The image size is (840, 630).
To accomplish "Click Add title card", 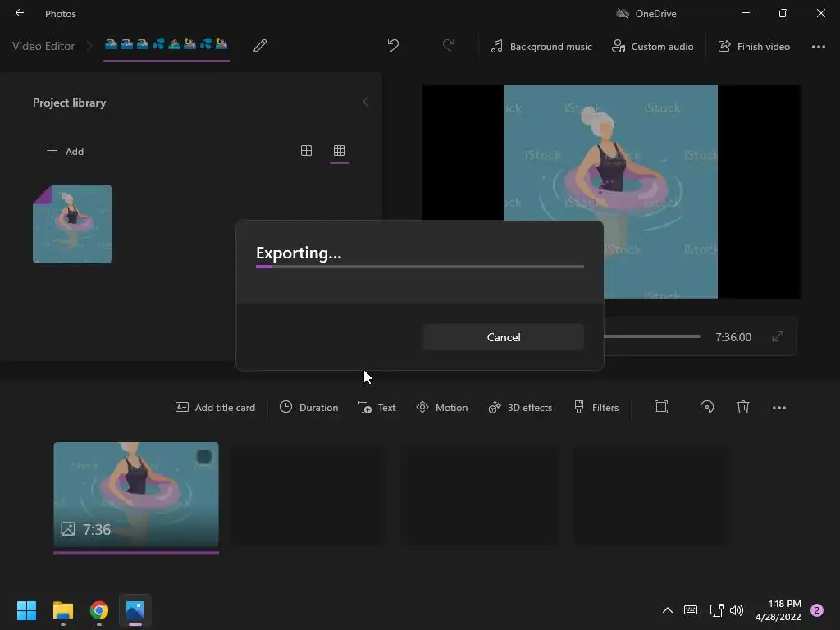I will (216, 408).
